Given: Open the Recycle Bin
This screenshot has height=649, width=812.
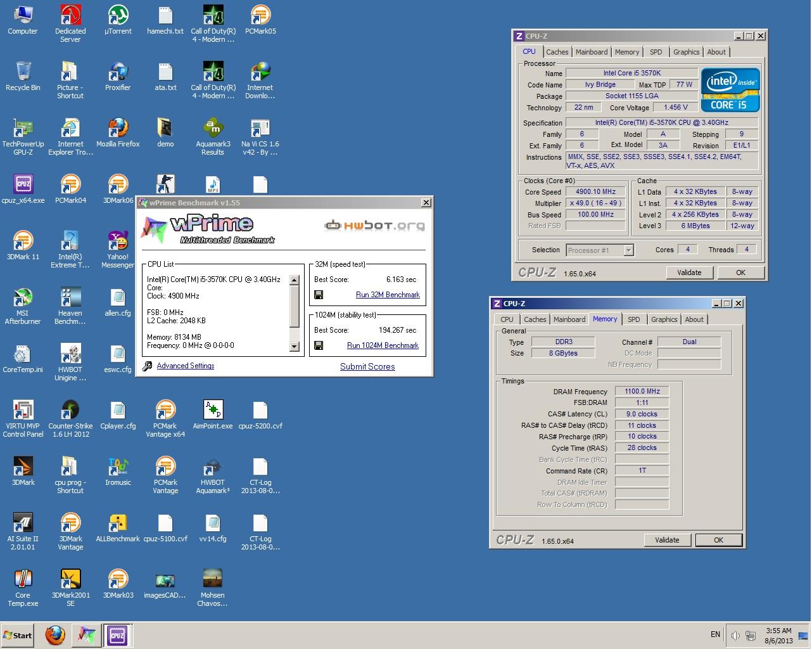Looking at the screenshot, I should [23, 76].
